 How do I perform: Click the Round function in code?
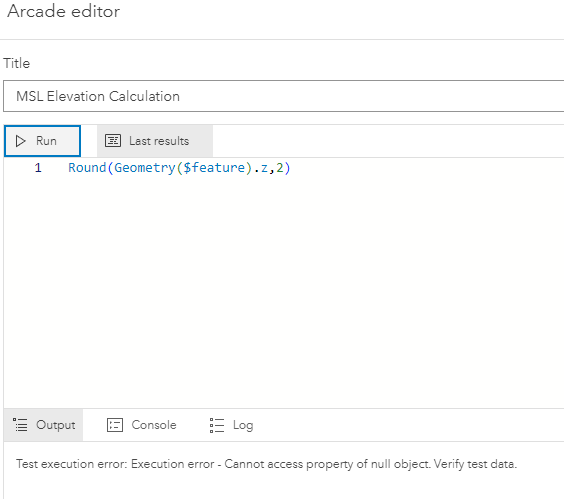click(x=87, y=168)
